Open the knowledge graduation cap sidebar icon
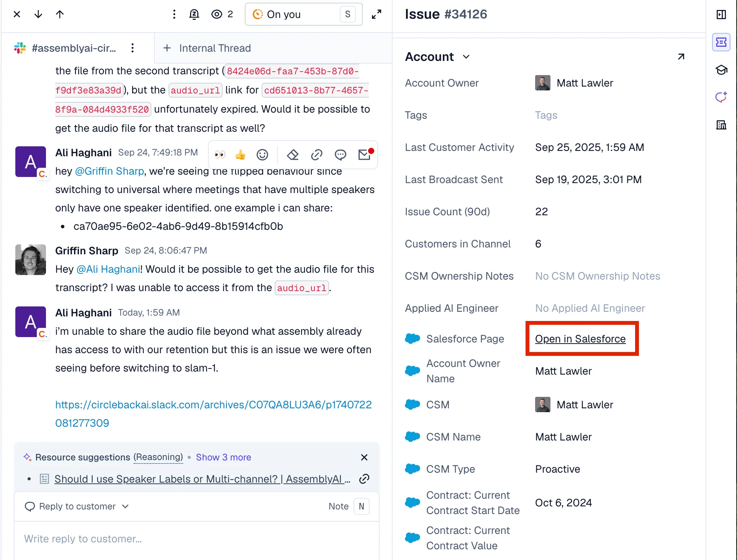The height and width of the screenshot is (560, 737). pos(721,70)
